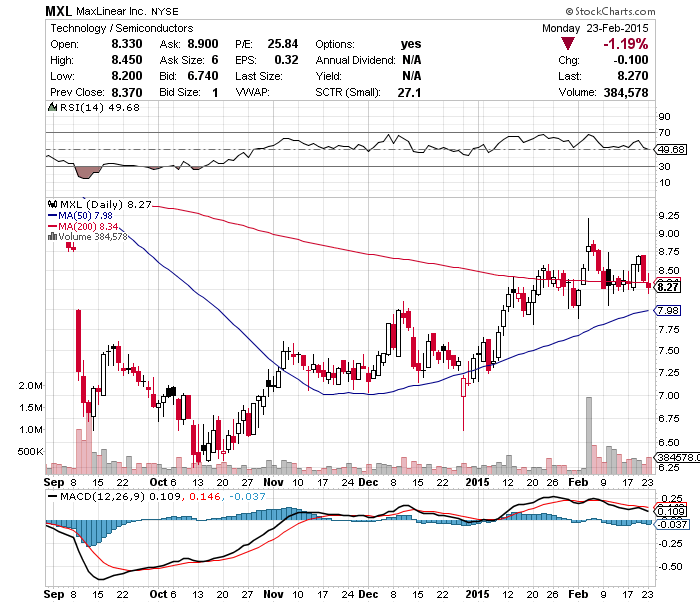Click the Volume value 384,578 in header
The width and height of the screenshot is (700, 603).
(x=626, y=92)
